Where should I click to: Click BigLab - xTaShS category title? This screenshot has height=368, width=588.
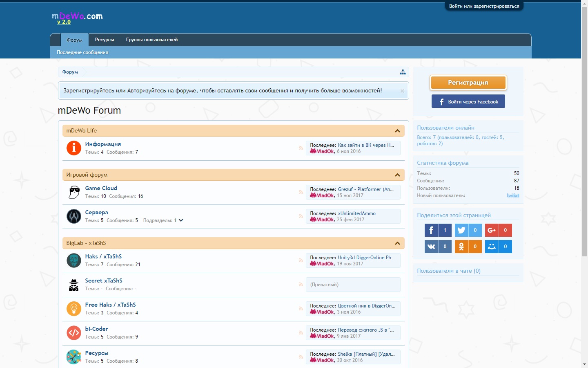[x=86, y=243]
